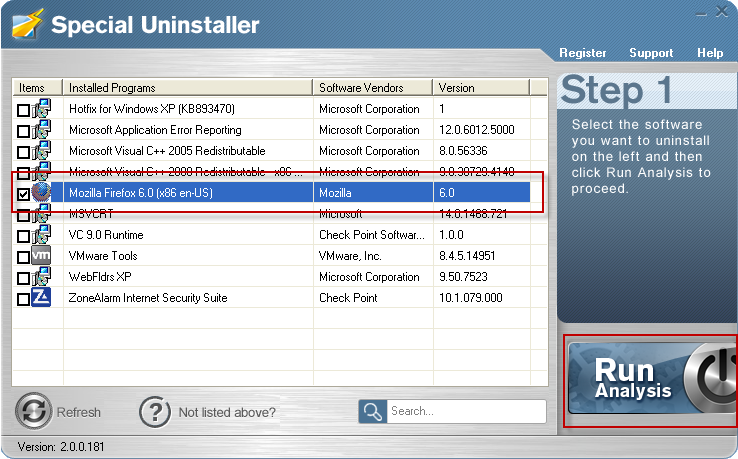Click the circular Refresh arrows icon

pos(34,411)
